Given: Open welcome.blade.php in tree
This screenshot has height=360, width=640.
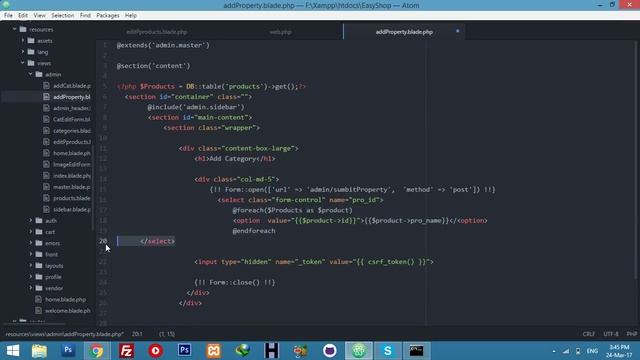Looking at the screenshot, I should [68, 311].
